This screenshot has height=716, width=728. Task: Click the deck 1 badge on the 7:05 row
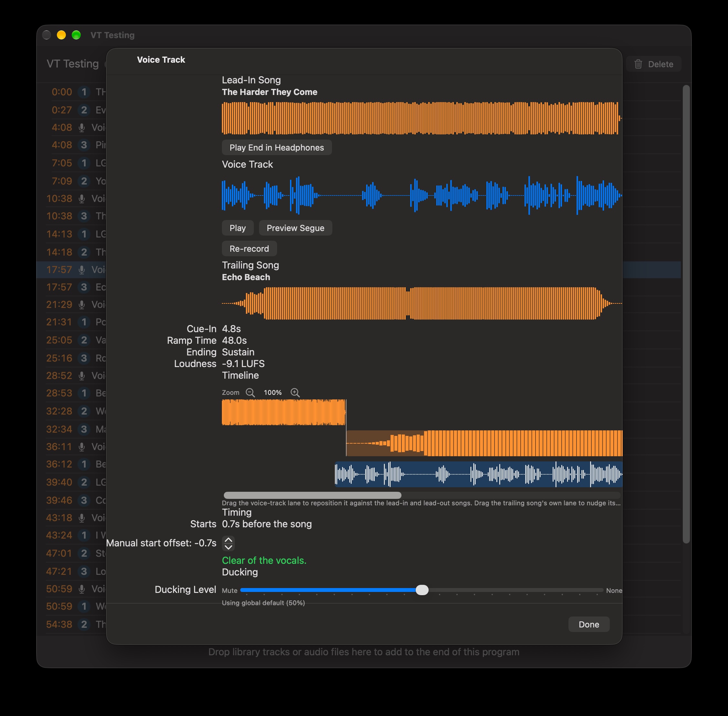pyautogui.click(x=84, y=163)
